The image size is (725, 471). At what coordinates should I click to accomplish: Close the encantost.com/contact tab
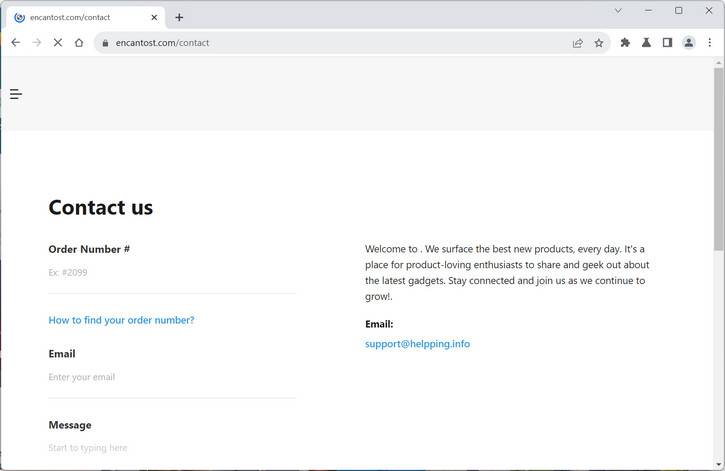click(x=154, y=17)
